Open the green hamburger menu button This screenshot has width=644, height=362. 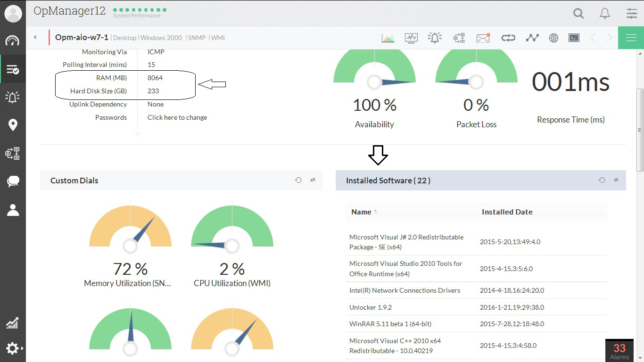(631, 38)
